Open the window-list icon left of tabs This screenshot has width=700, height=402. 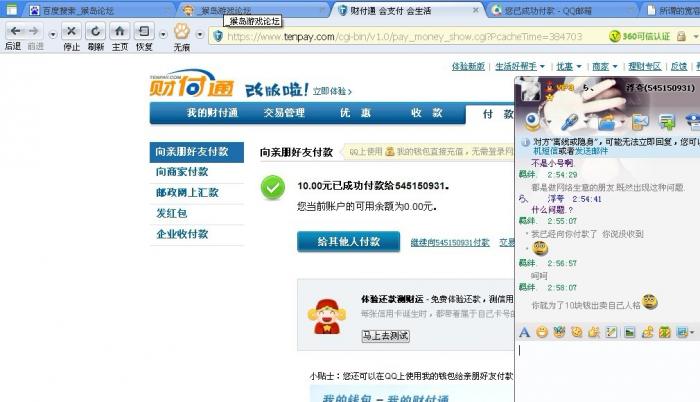point(11,9)
